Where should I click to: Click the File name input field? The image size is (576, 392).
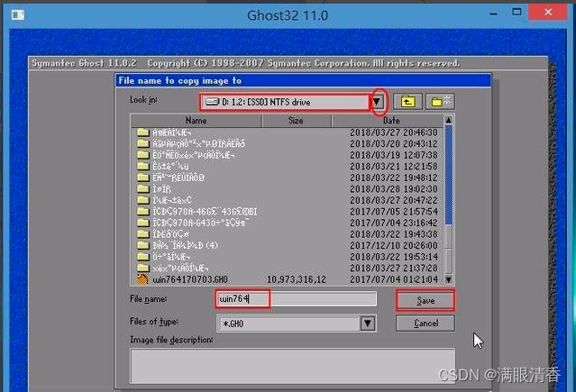pos(296,298)
